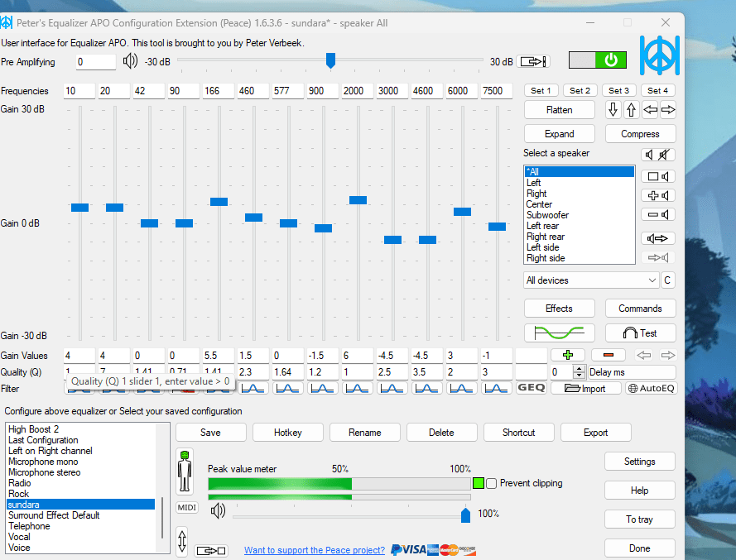736x560 pixels.
Task: Add a band with green plus
Action: pos(568,355)
